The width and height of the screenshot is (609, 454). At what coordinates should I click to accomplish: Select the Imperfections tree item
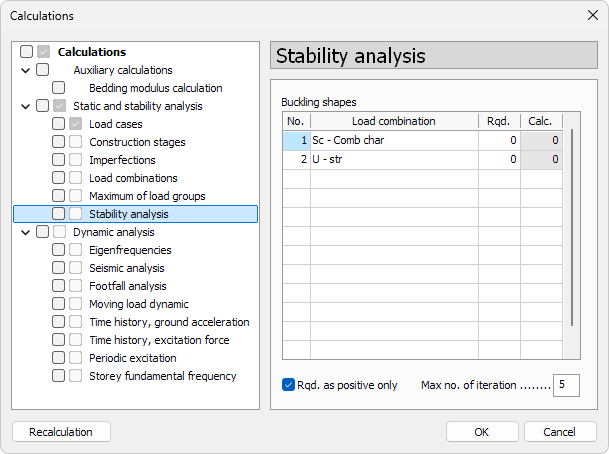122,160
